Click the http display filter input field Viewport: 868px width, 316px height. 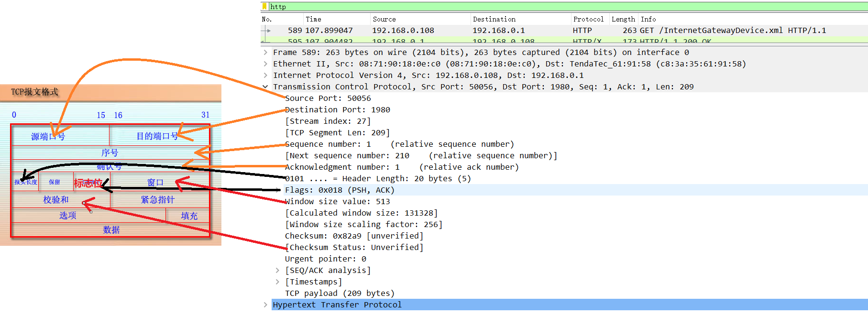(x=526, y=7)
